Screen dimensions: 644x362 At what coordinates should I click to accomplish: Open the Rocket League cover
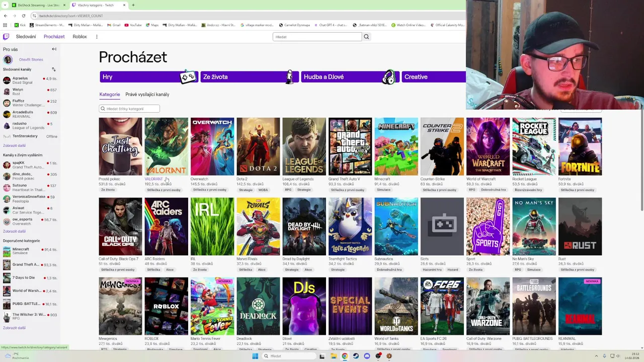coord(534,146)
